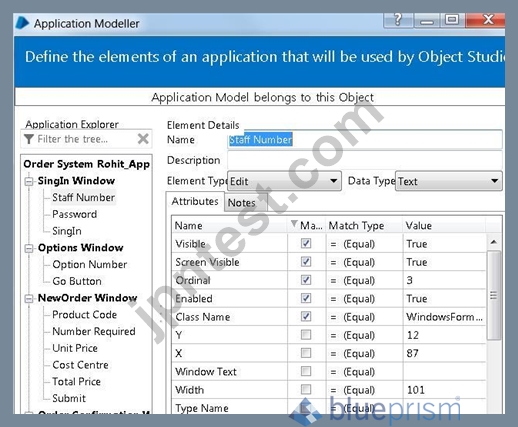Open Match Type dropdown for Visible row
Screen dimensions: 518x427
(x=364, y=244)
